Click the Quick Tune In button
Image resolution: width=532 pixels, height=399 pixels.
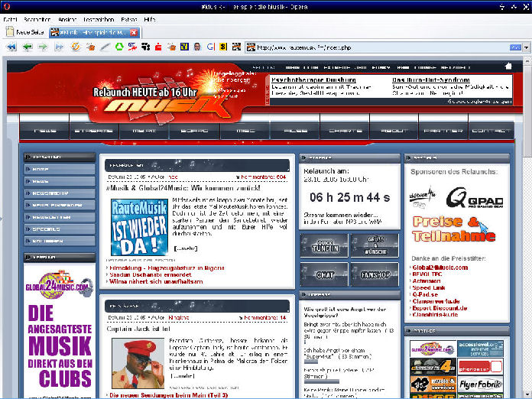(x=324, y=245)
